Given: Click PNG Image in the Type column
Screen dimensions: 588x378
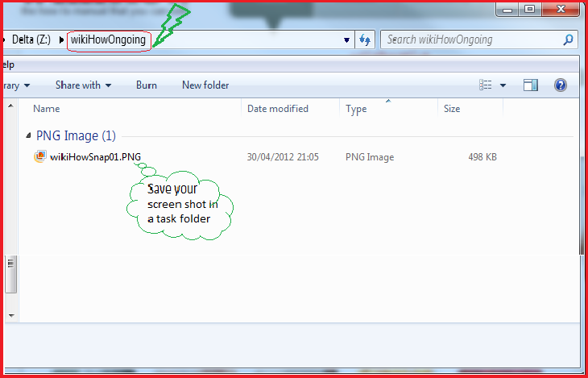Looking at the screenshot, I should (x=370, y=157).
